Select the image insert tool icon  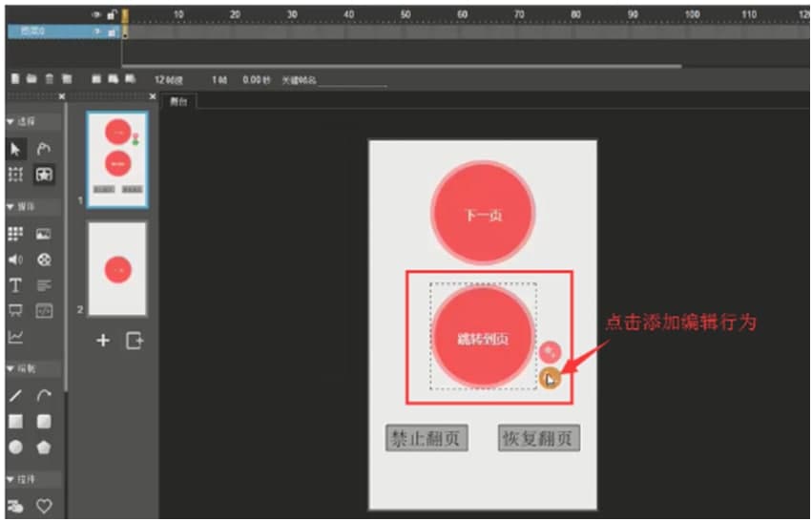pyautogui.click(x=44, y=234)
